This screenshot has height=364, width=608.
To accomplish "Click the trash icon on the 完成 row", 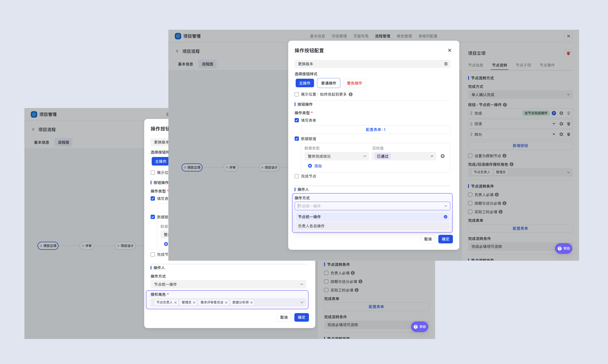I will tap(569, 113).
